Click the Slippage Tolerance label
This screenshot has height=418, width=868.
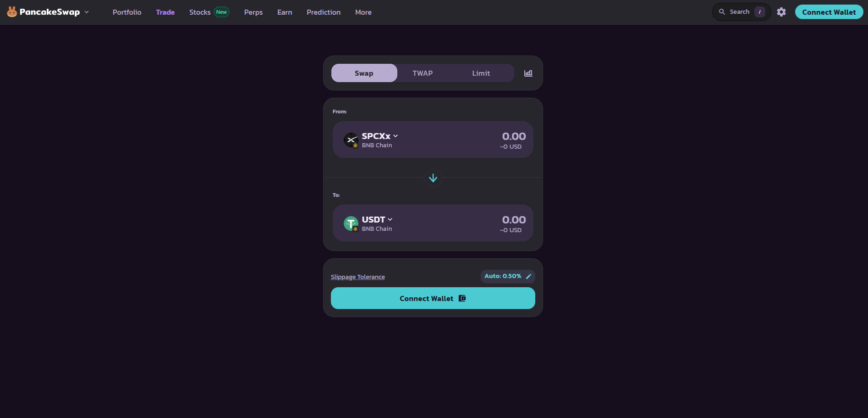point(358,277)
